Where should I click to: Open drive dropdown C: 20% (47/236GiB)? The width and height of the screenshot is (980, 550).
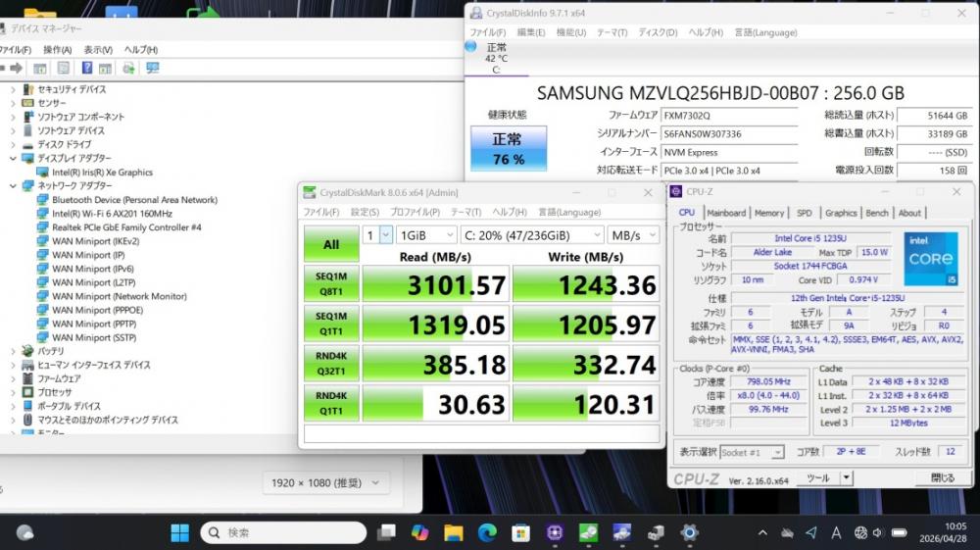point(532,235)
